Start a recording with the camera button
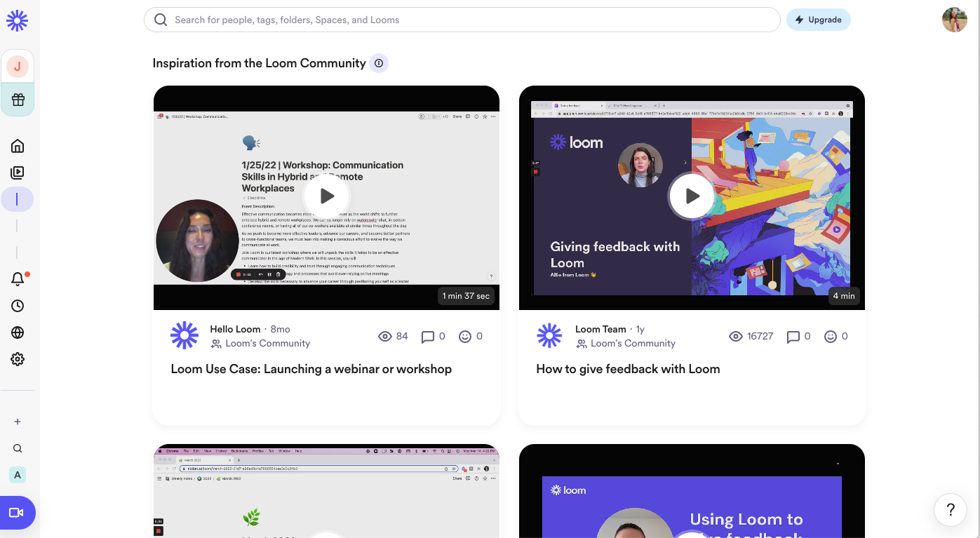This screenshot has width=980, height=538. 17,513
